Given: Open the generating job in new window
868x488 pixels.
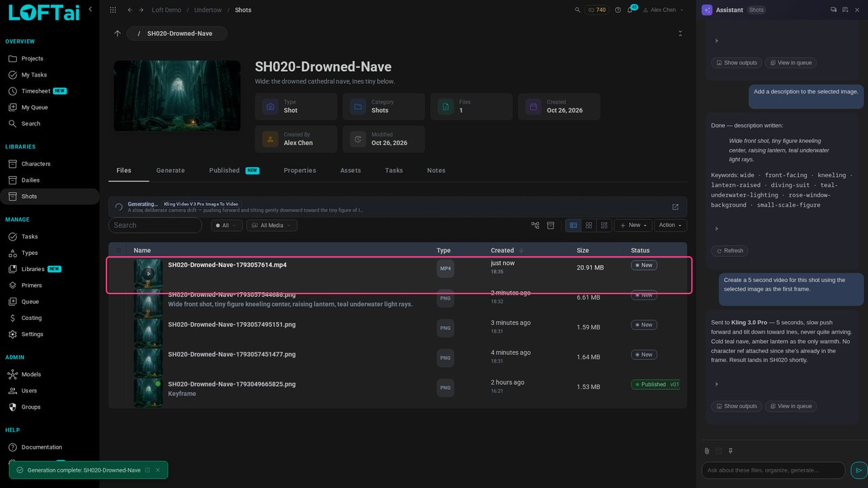Looking at the screenshot, I should click(x=675, y=207).
